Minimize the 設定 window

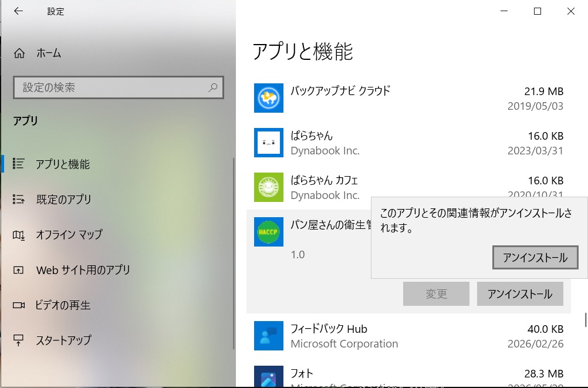pos(504,11)
